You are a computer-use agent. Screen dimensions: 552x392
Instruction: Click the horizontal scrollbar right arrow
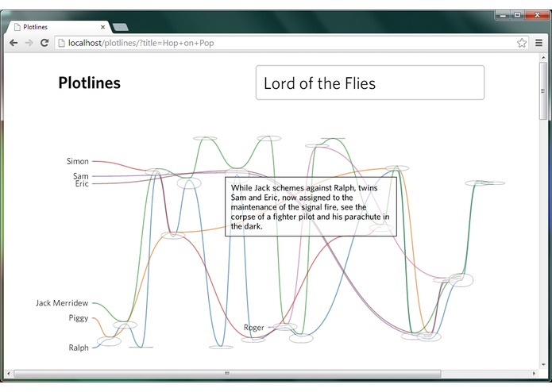click(534, 374)
